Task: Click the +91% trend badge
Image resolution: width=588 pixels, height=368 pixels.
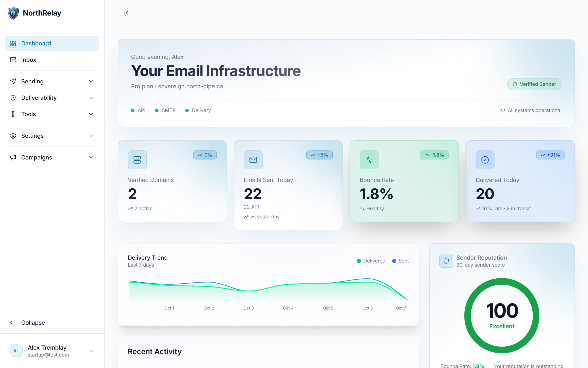Action: coord(550,155)
